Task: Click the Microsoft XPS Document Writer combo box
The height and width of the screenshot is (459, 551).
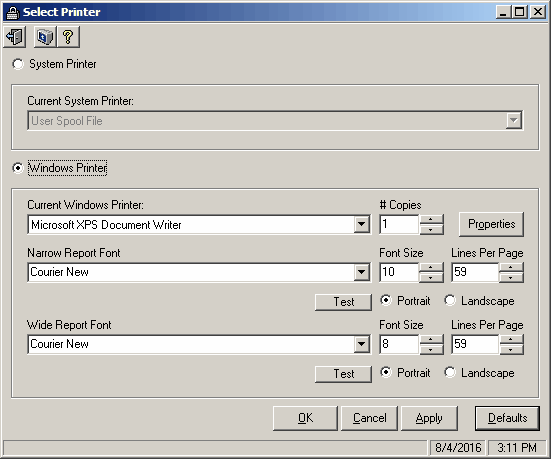Action: (199, 224)
